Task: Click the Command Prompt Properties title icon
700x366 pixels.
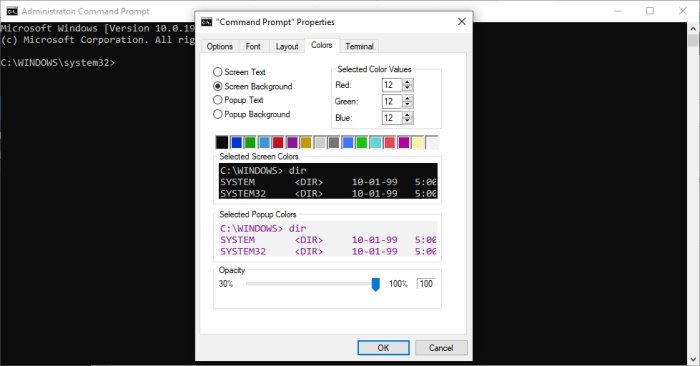Action: click(206, 22)
